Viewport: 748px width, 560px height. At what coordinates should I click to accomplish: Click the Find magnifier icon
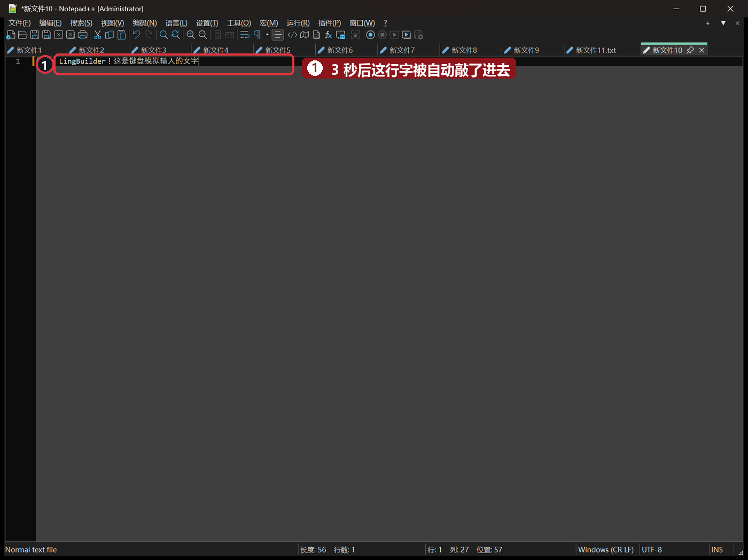coord(163,35)
